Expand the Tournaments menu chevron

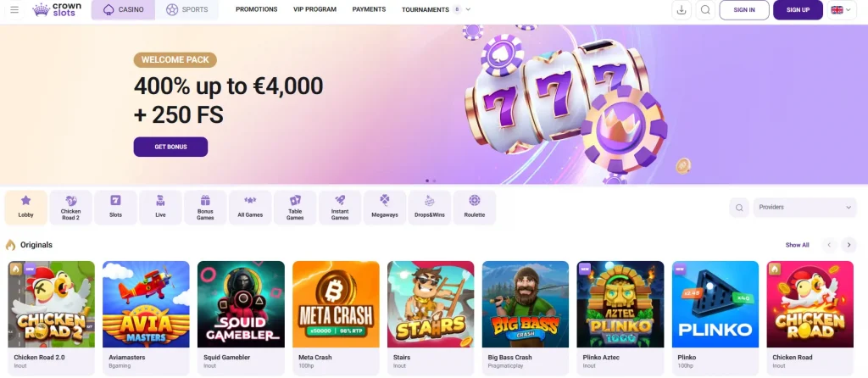coord(468,9)
